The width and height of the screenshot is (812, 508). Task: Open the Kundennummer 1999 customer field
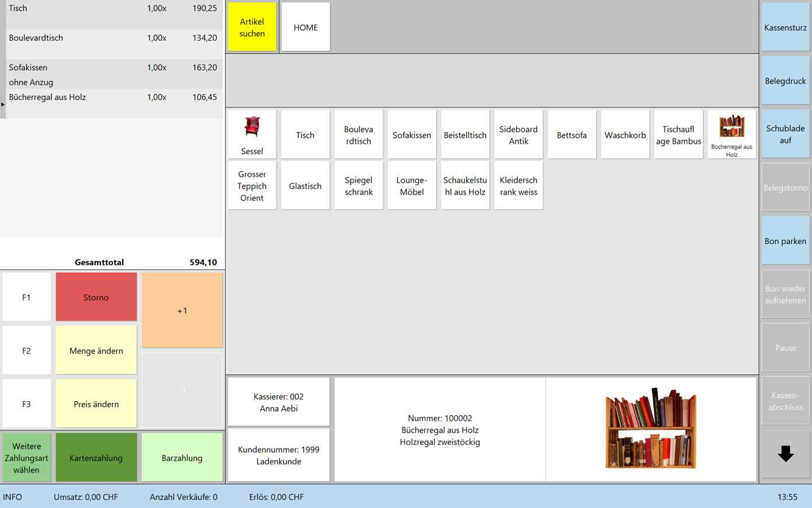pyautogui.click(x=278, y=455)
